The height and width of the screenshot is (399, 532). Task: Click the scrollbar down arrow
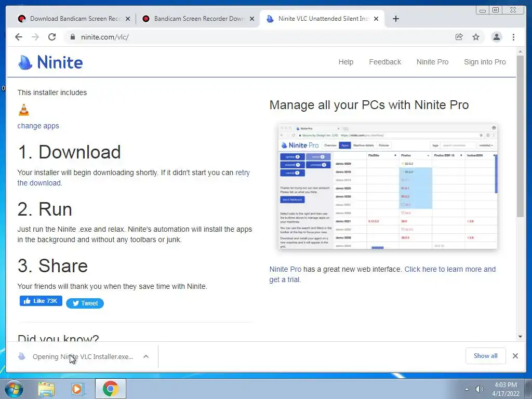click(x=520, y=337)
